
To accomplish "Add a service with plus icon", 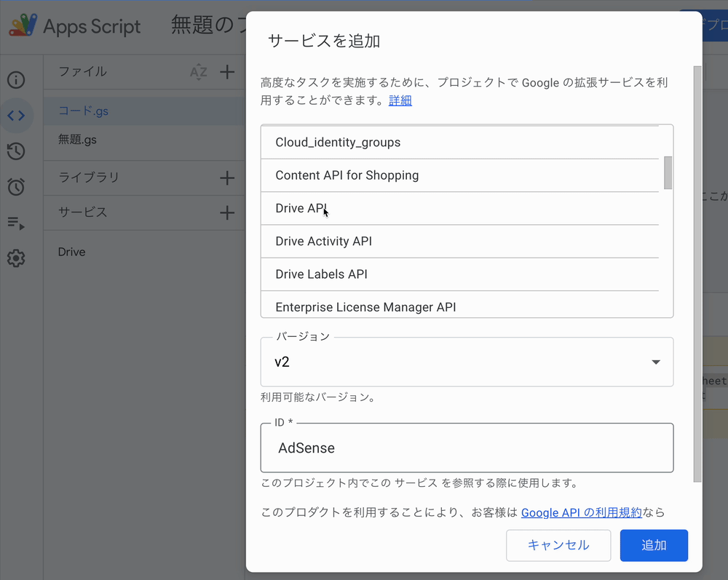I will coord(227,213).
